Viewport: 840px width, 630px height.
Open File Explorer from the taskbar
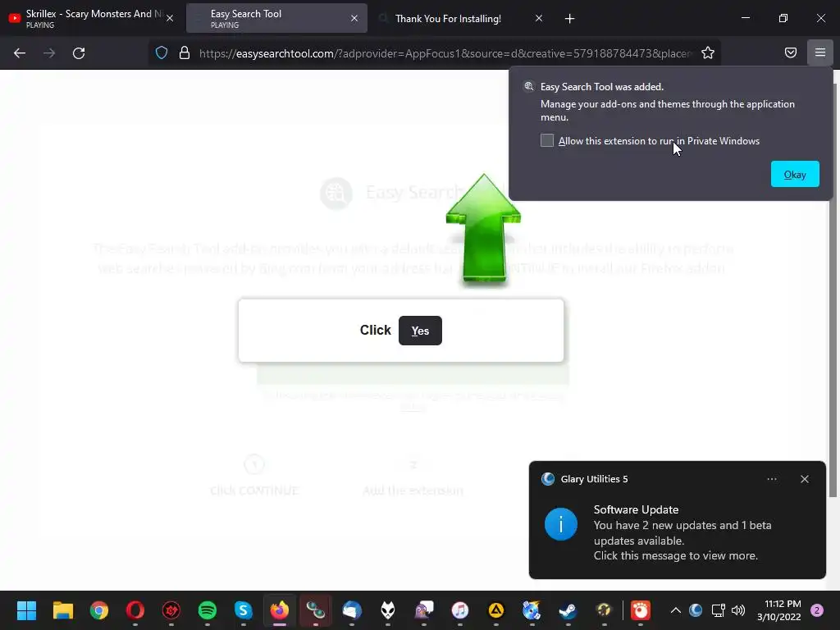[x=62, y=610]
